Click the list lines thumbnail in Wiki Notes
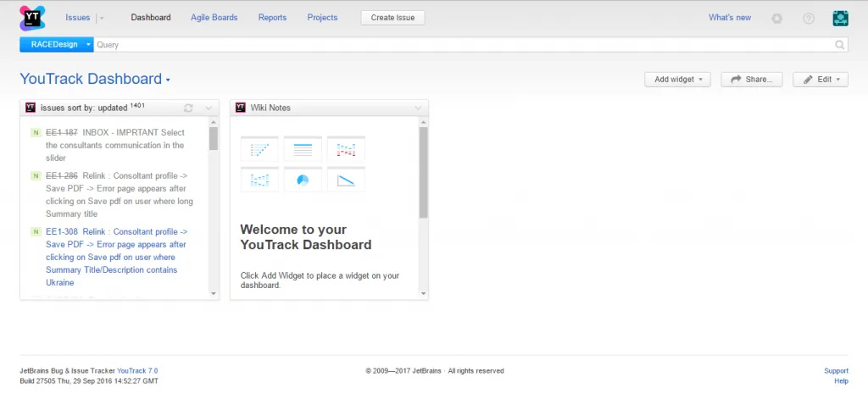 click(x=303, y=149)
